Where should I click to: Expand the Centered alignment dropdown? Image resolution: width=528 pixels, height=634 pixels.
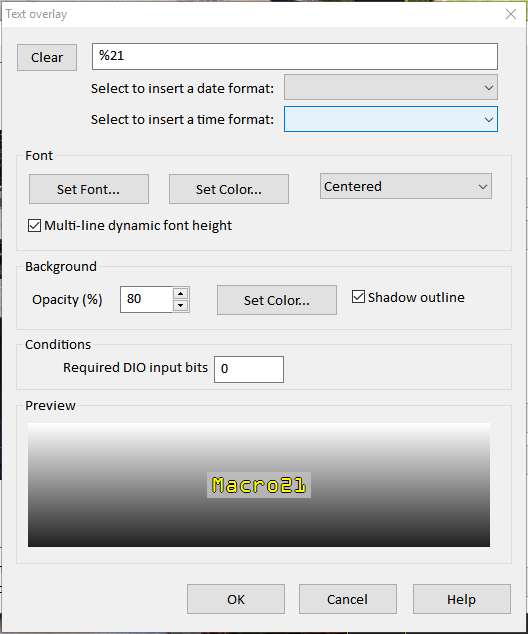point(406,186)
